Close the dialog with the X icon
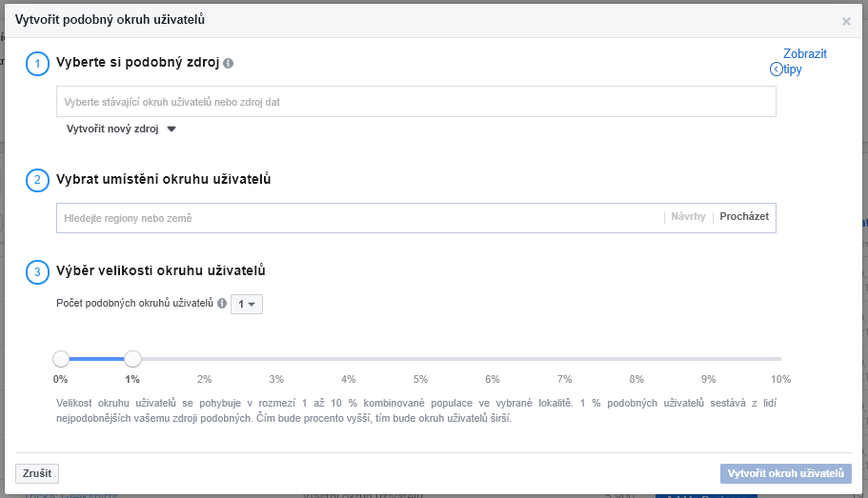Image resolution: width=868 pixels, height=498 pixels. [846, 22]
